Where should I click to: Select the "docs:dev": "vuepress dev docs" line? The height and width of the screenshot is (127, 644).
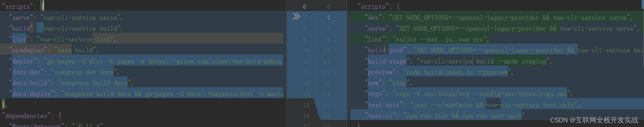click(x=64, y=72)
